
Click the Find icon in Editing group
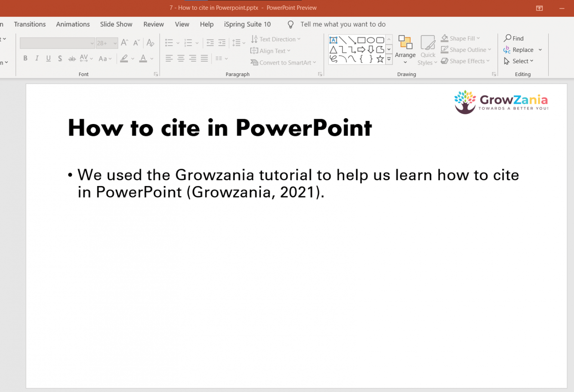coord(515,38)
